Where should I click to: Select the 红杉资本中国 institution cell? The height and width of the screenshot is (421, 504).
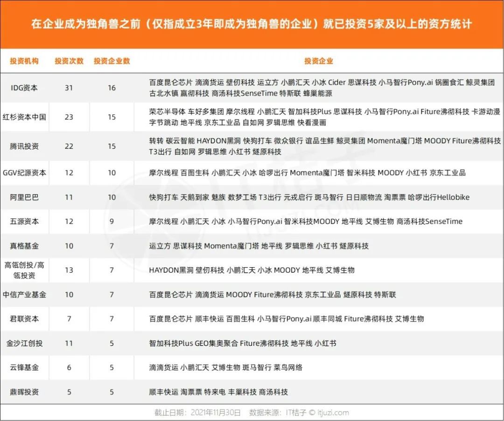[24, 117]
